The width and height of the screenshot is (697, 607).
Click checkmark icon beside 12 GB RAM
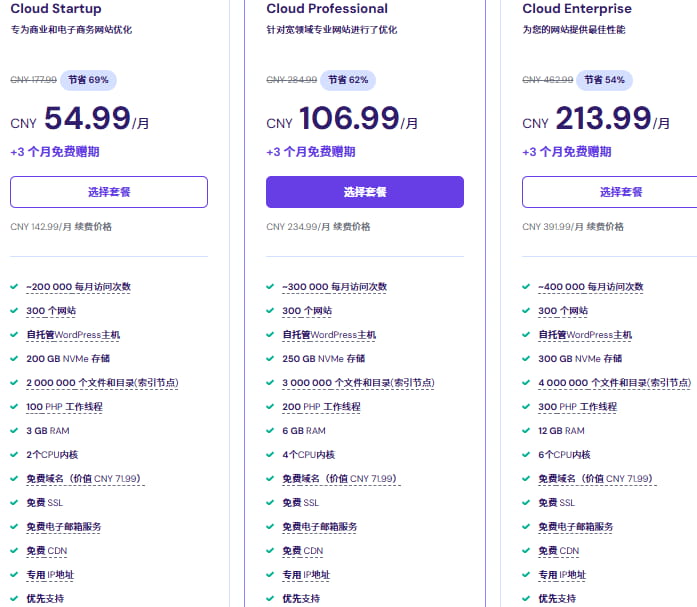point(526,431)
